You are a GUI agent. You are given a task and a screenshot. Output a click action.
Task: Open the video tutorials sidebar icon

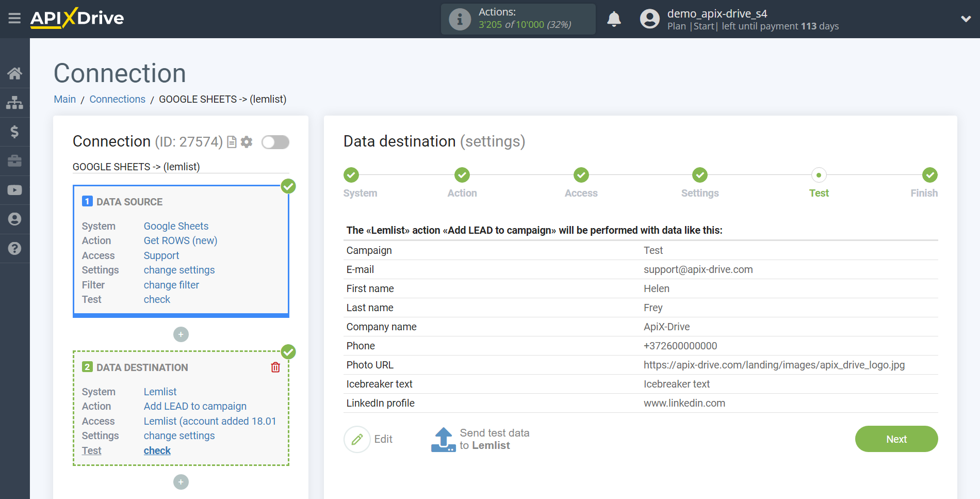(x=14, y=190)
